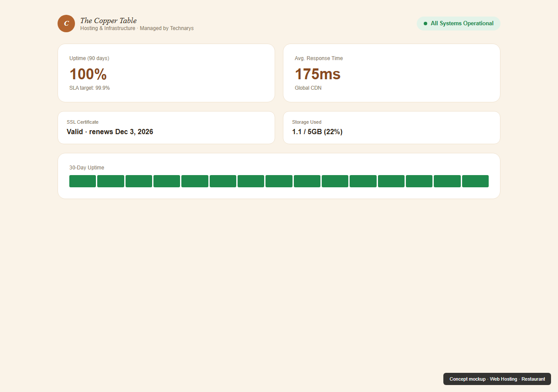
Task: Click Hosting & Infrastructure subtitle
Action: [137, 28]
